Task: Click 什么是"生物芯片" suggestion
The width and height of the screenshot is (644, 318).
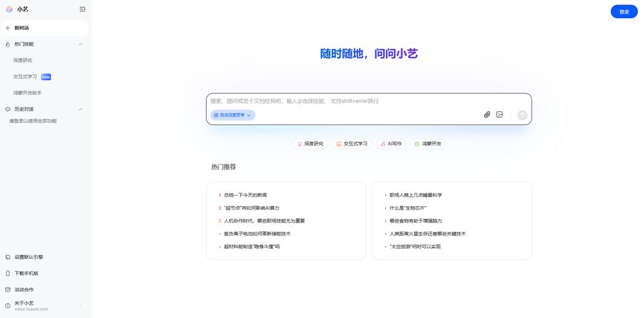Action: (408, 208)
